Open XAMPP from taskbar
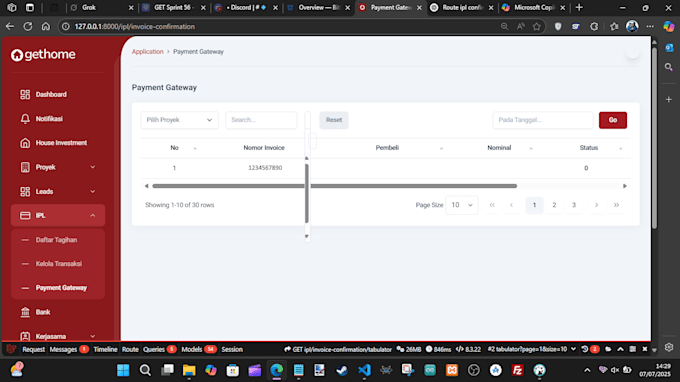The height and width of the screenshot is (382, 680). pyautogui.click(x=452, y=370)
